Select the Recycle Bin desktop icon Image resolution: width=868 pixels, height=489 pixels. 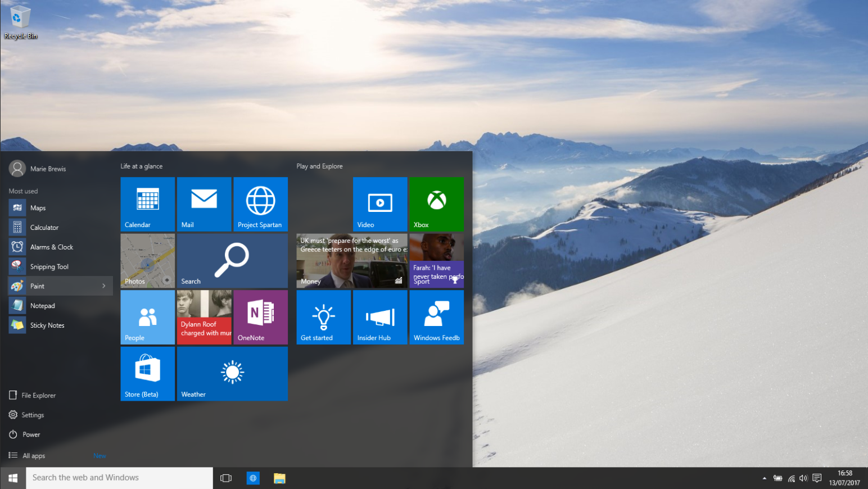[20, 22]
